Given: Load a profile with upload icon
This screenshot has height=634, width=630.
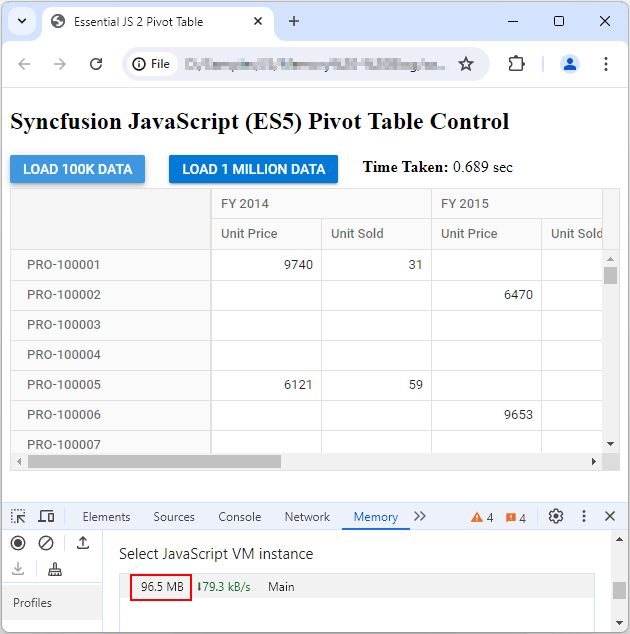Looking at the screenshot, I should pyautogui.click(x=83, y=543).
